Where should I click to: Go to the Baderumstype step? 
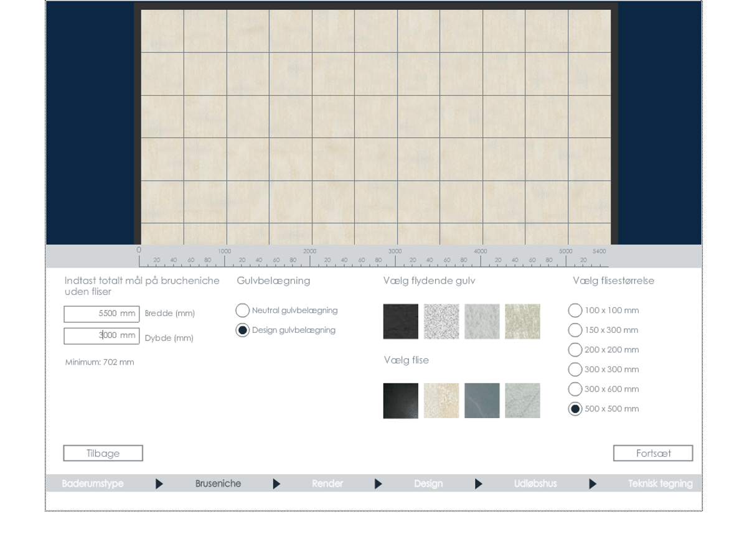point(93,483)
